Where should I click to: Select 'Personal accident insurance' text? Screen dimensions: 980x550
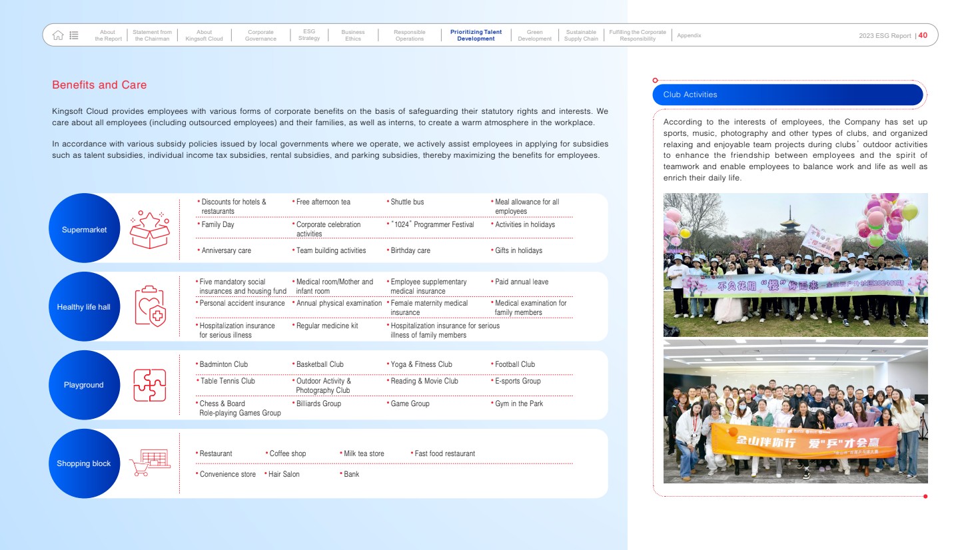coord(242,303)
